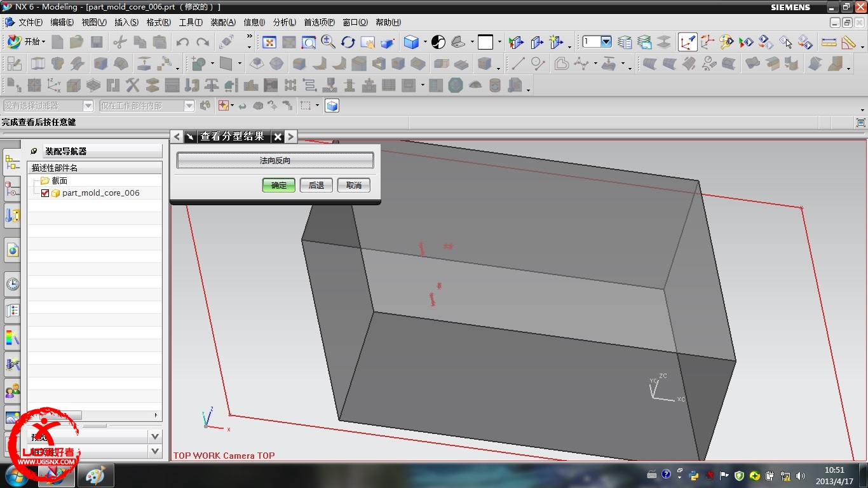868x488 pixels.
Task: Click the Measure Distance ruler icon
Action: [x=829, y=43]
